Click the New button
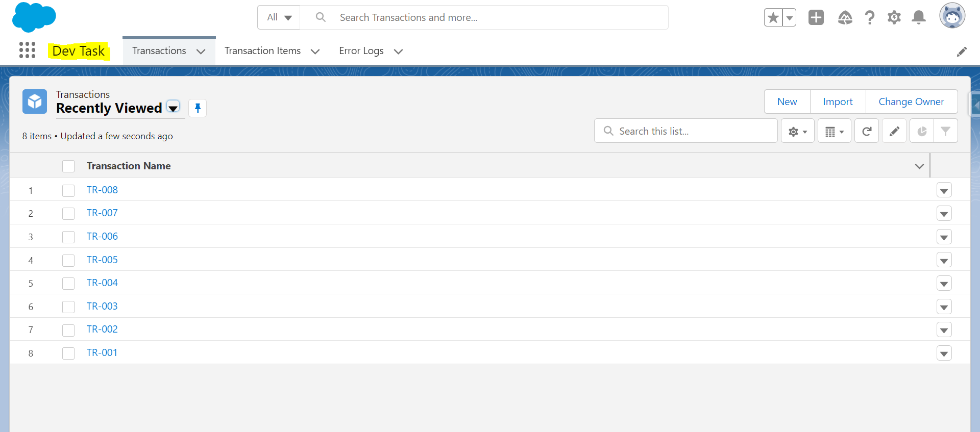980x432 pixels. click(x=787, y=101)
